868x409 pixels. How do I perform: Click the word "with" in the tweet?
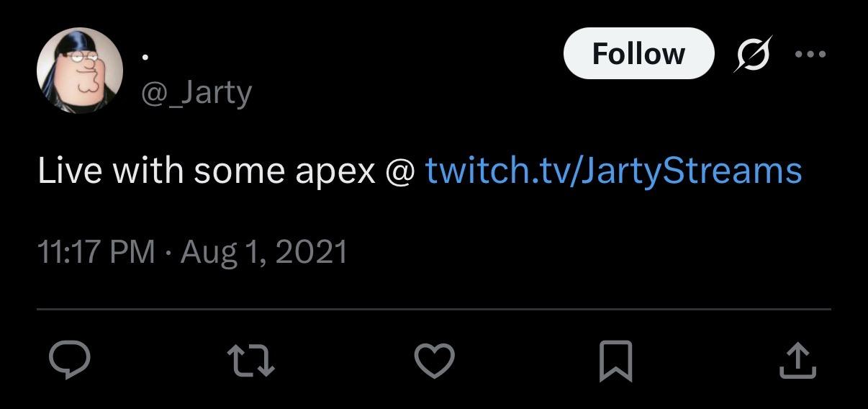pyautogui.click(x=147, y=171)
